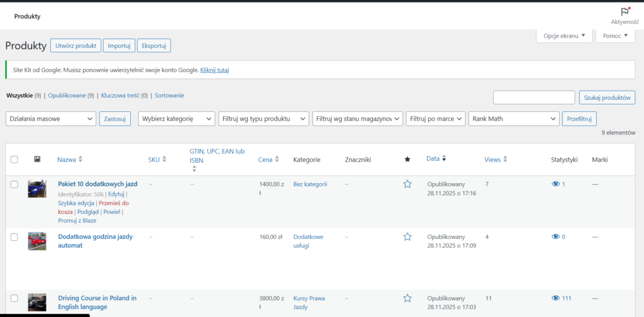The height and width of the screenshot is (317, 644).
Task: Expand the Opcje ekranu tab
Action: [564, 36]
